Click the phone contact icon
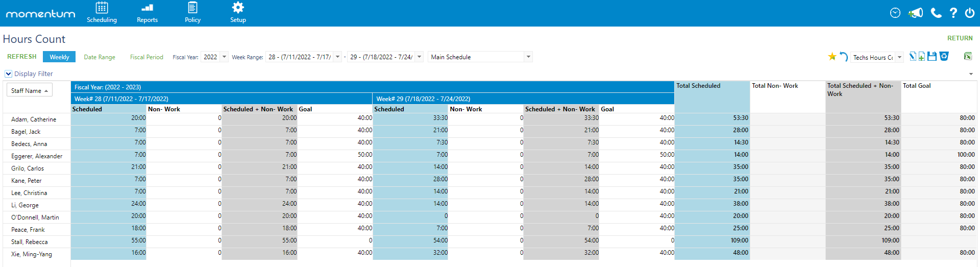This screenshot has width=980, height=267. [x=936, y=13]
